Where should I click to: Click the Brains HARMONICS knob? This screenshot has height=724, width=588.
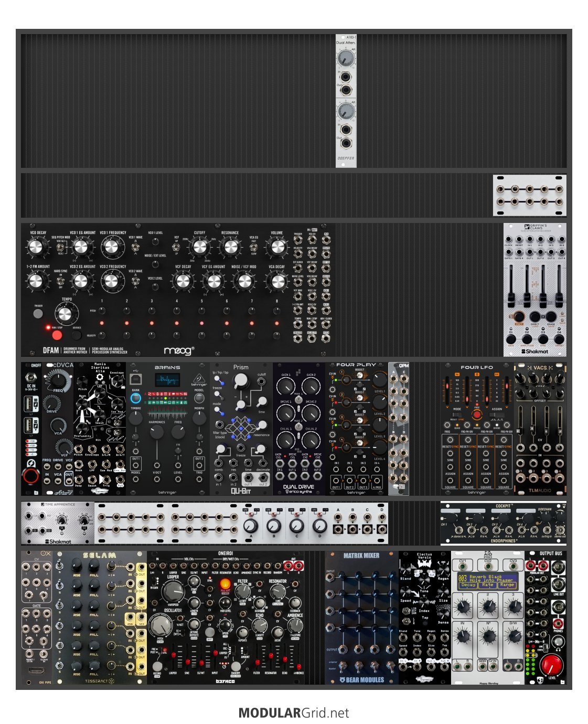[x=156, y=432]
